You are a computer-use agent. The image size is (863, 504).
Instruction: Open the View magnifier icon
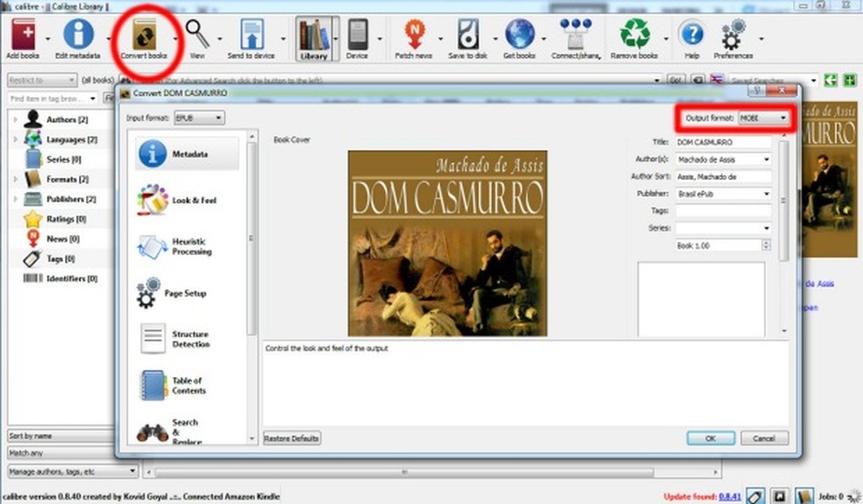pyautogui.click(x=197, y=34)
